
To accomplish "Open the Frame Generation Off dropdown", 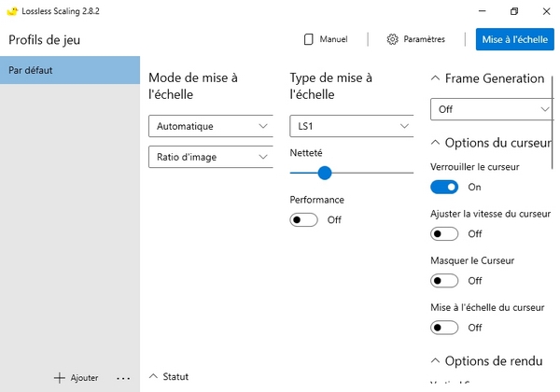I will 492,109.
